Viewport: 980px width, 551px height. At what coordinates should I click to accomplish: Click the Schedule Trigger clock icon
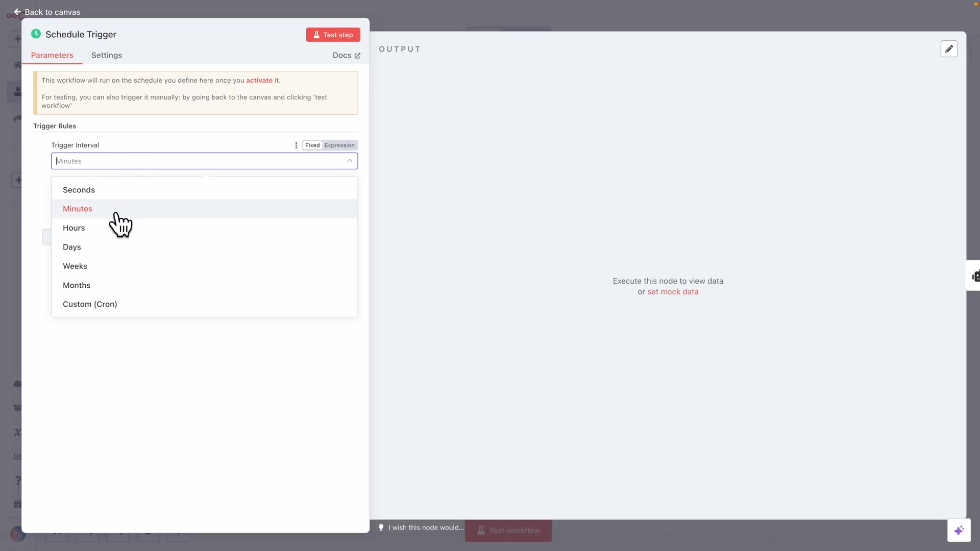(x=36, y=34)
